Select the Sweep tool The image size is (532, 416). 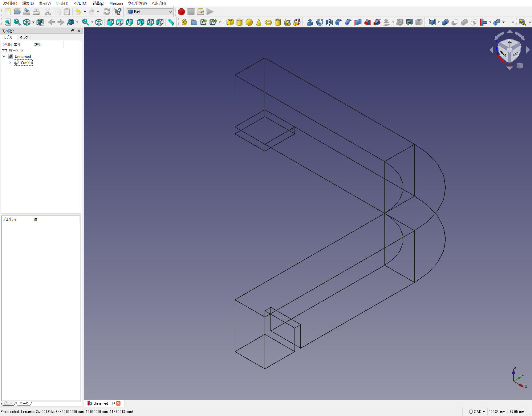[x=377, y=22]
